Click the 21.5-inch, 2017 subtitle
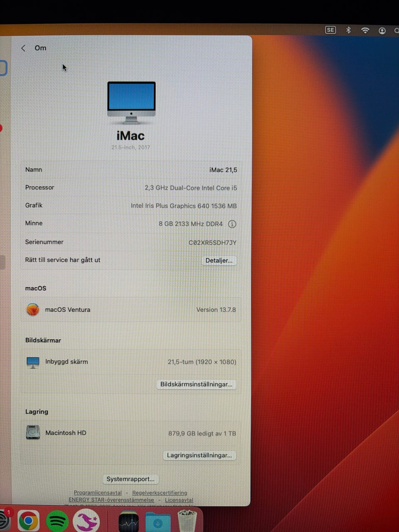Viewport: 399px width, 532px height. (131, 148)
